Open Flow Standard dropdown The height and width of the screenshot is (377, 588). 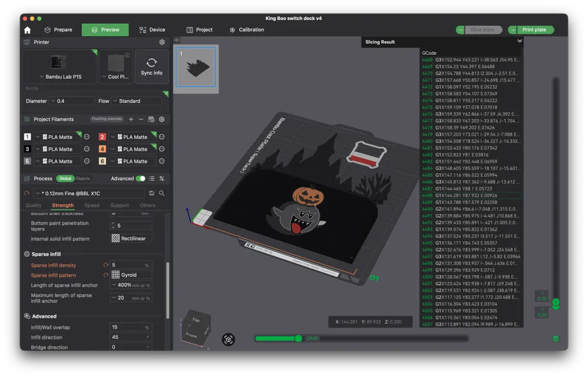pos(136,101)
